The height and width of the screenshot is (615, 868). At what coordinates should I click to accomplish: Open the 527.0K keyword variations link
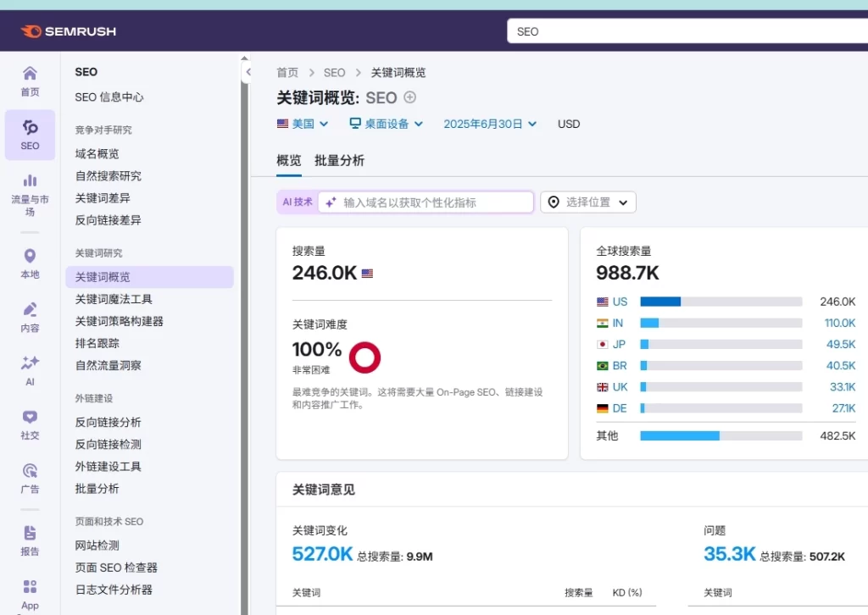pyautogui.click(x=322, y=554)
